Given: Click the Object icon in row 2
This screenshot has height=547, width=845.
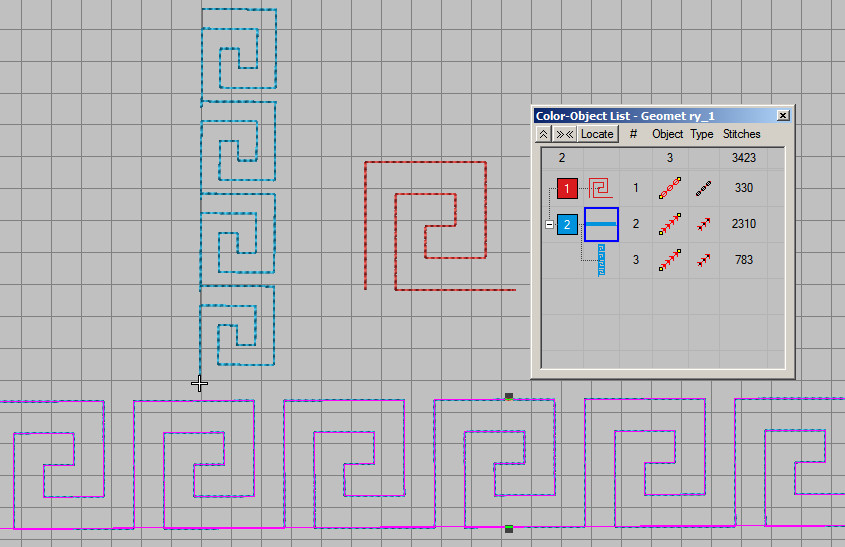Looking at the screenshot, I should [669, 225].
